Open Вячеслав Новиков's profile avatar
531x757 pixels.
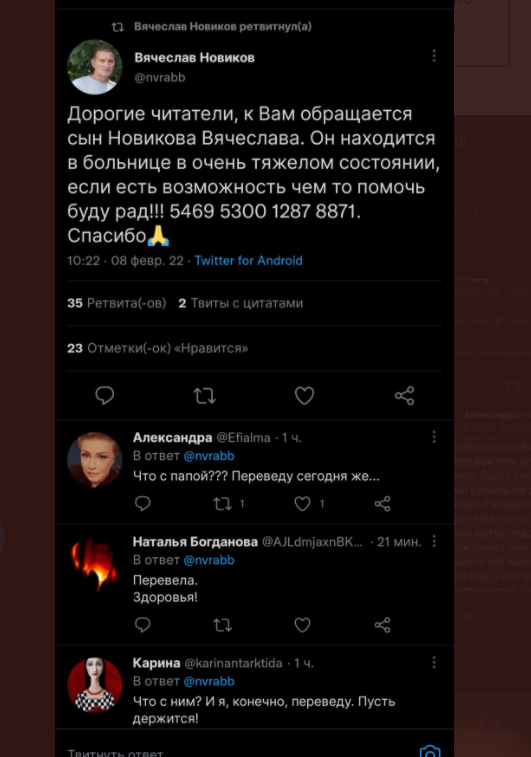(x=95, y=67)
